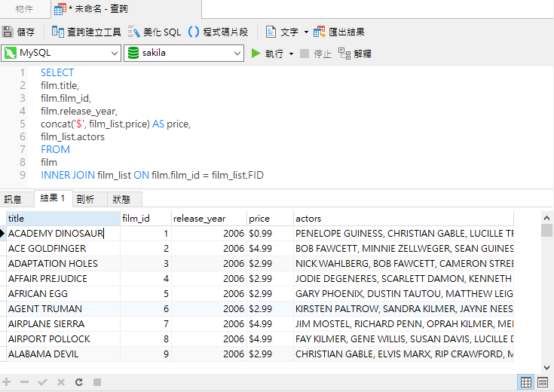Screen dimensions: 554x392
Task: Run the query with the 執行 button
Action: [267, 54]
